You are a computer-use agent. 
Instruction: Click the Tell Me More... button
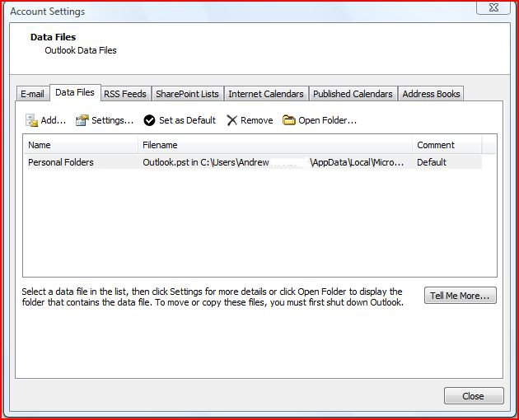pos(460,295)
